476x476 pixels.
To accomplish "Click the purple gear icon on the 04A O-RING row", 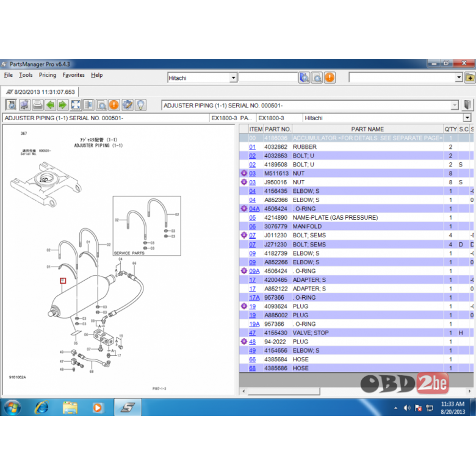I will pos(243,208).
